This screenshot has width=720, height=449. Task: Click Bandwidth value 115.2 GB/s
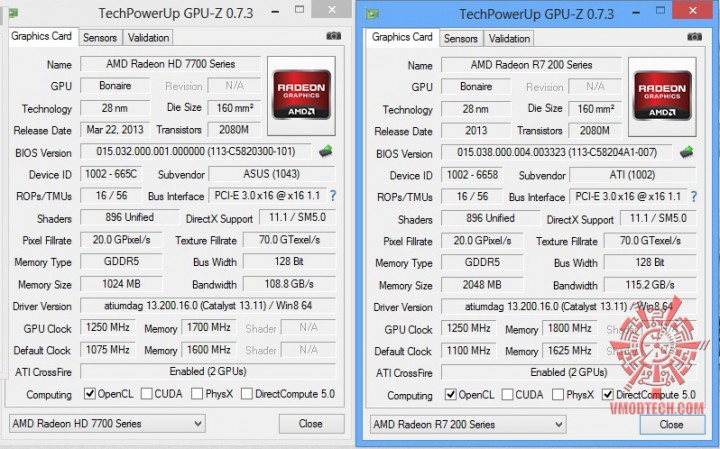coord(650,285)
